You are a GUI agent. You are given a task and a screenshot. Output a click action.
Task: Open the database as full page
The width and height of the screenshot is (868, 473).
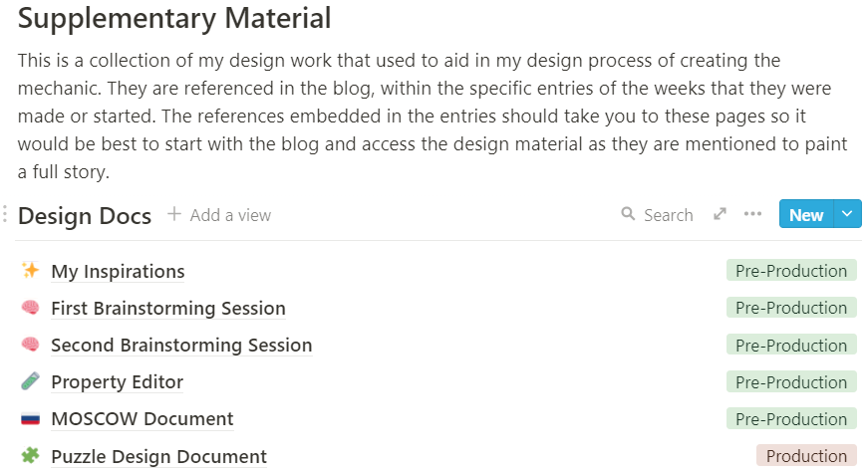click(x=720, y=214)
